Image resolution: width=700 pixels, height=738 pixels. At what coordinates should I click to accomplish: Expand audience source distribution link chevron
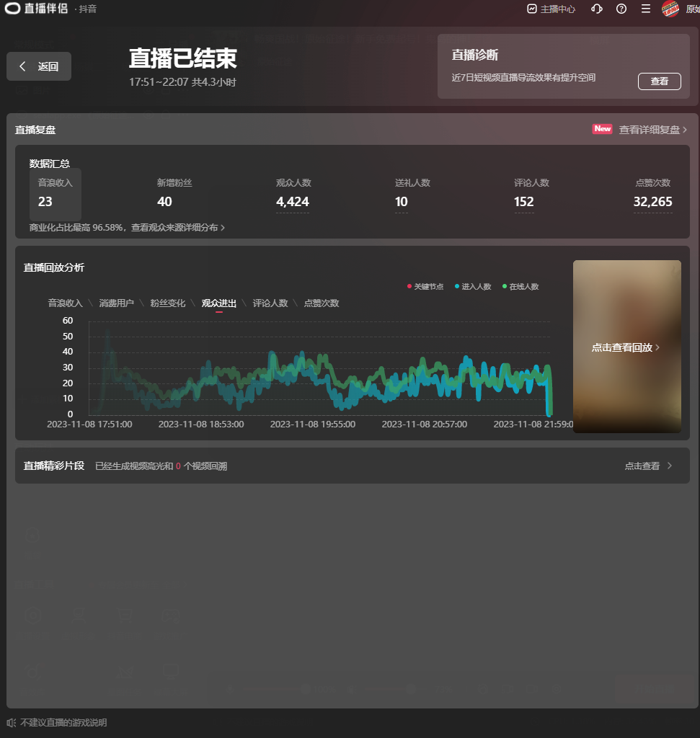pyautogui.click(x=223, y=228)
